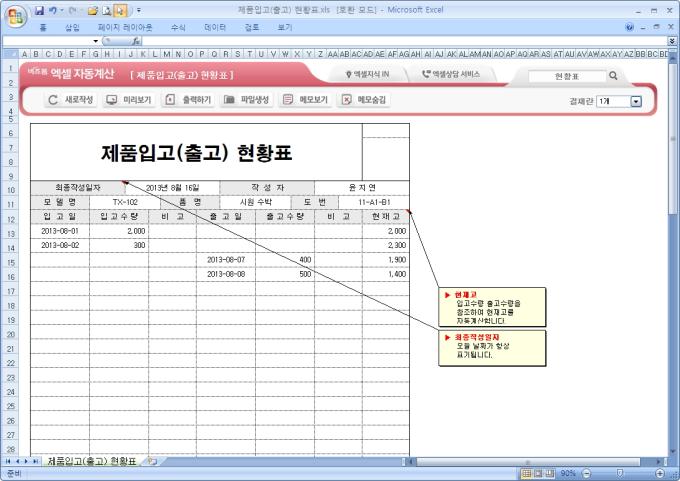
Task: Open the 데이터 ribbon tab
Action: [x=215, y=27]
